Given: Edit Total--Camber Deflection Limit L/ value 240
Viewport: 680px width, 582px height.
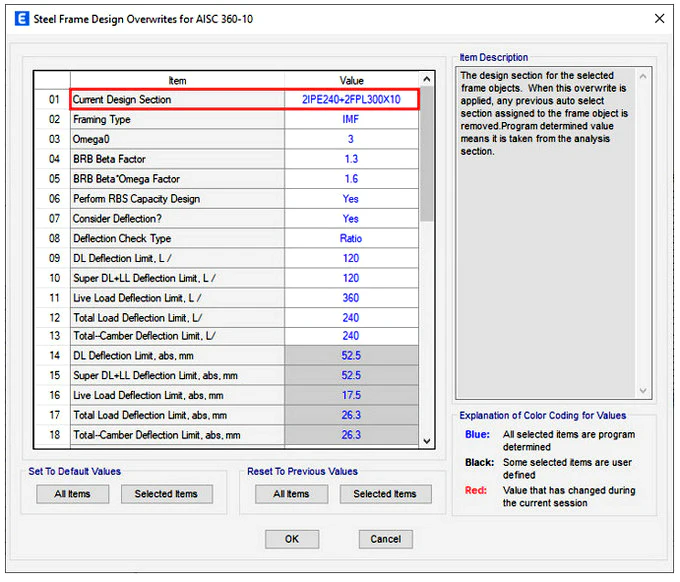Looking at the screenshot, I should (x=351, y=336).
